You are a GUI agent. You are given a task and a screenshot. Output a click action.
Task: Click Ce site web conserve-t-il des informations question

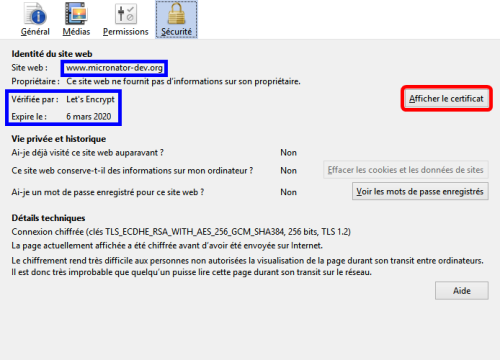132,171
